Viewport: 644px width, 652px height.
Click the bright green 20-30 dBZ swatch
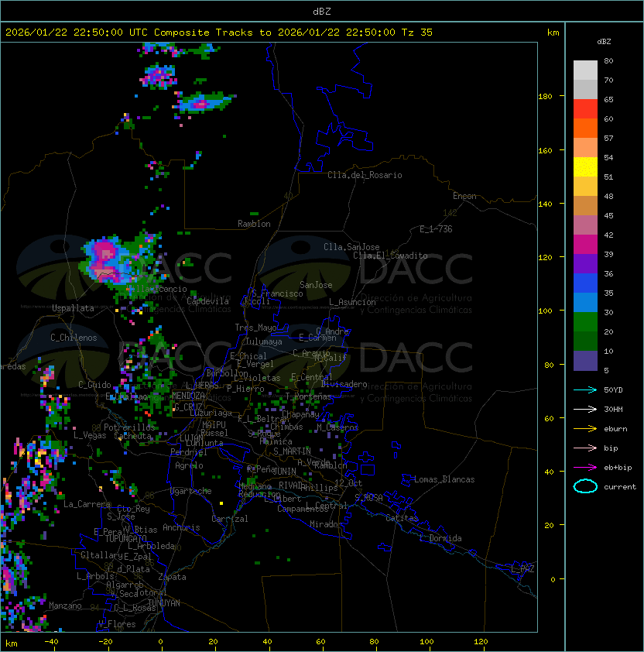click(x=585, y=322)
